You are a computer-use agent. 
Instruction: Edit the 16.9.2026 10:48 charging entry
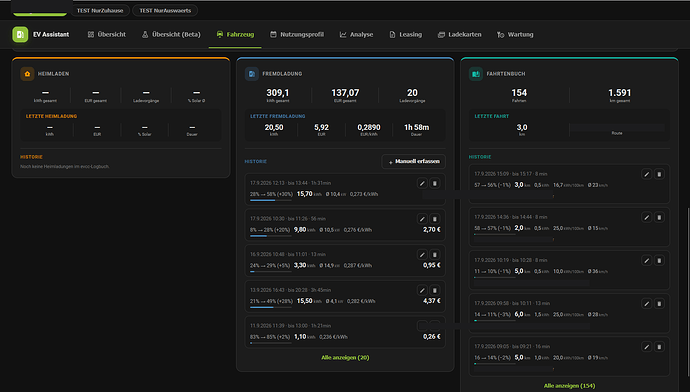pos(422,254)
